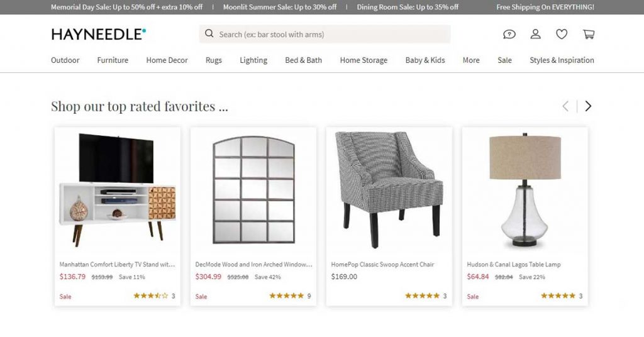Click the Hayneedle logo
Image resolution: width=644 pixels, height=337 pixels.
click(99, 35)
